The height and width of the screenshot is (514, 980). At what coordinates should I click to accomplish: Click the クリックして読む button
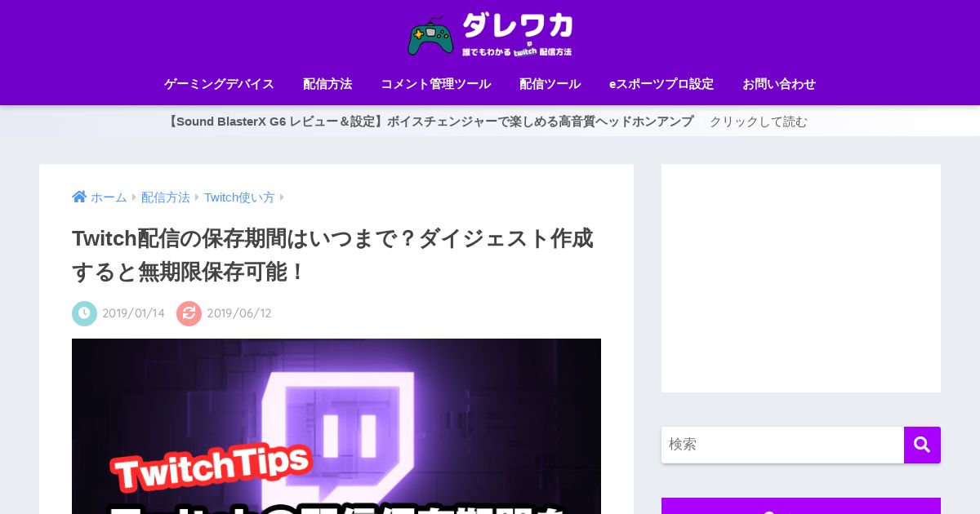758,122
